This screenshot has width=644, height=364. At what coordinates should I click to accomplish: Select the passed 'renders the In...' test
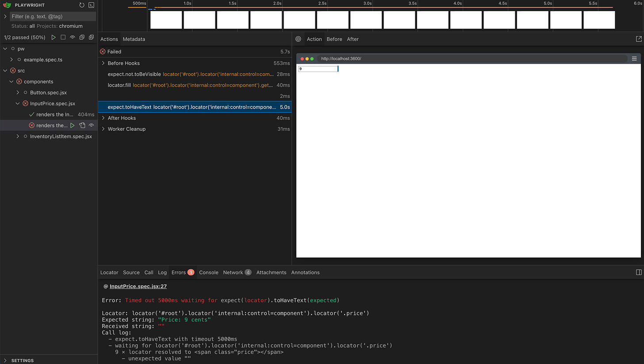[x=49, y=114]
